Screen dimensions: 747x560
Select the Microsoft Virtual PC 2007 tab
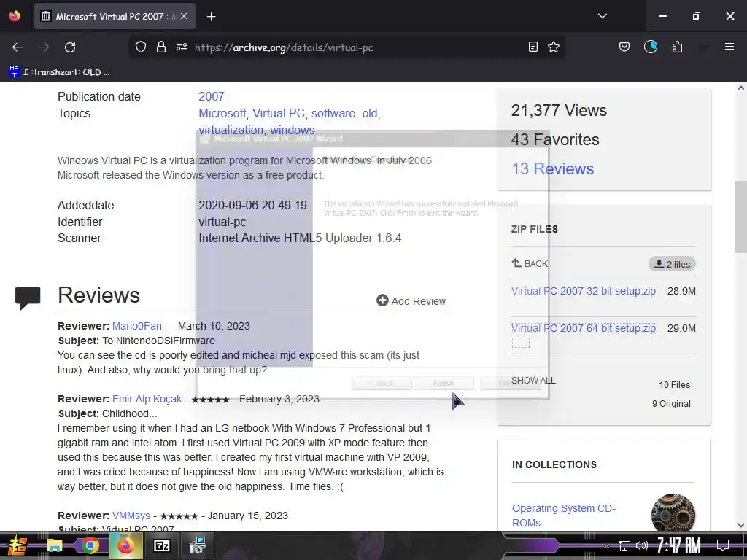[x=115, y=16]
